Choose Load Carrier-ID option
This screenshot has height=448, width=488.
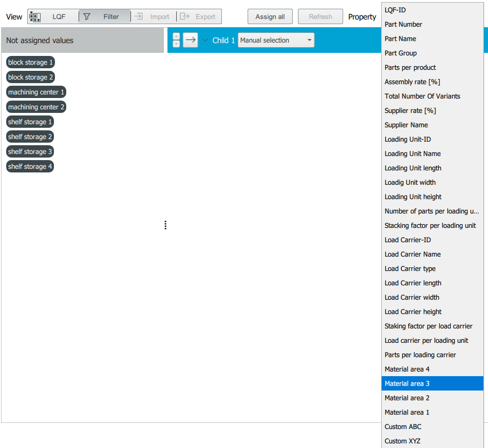pos(433,240)
